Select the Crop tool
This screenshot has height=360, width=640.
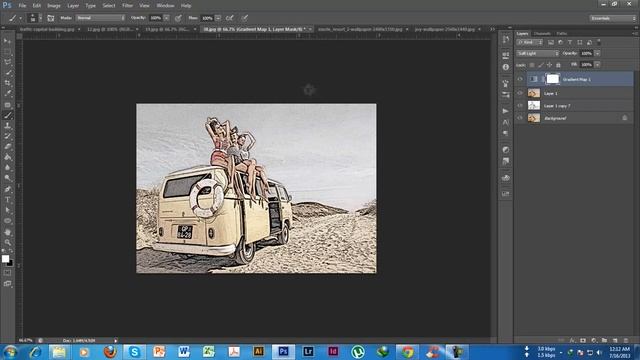(7, 83)
